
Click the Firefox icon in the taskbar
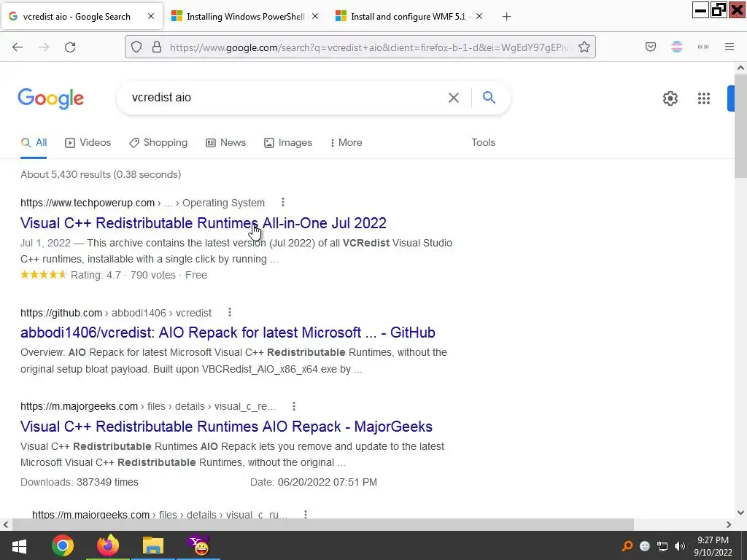click(108, 545)
